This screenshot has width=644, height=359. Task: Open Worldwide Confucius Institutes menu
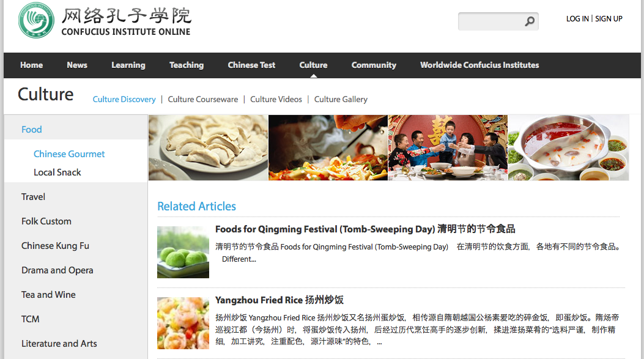pyautogui.click(x=479, y=65)
